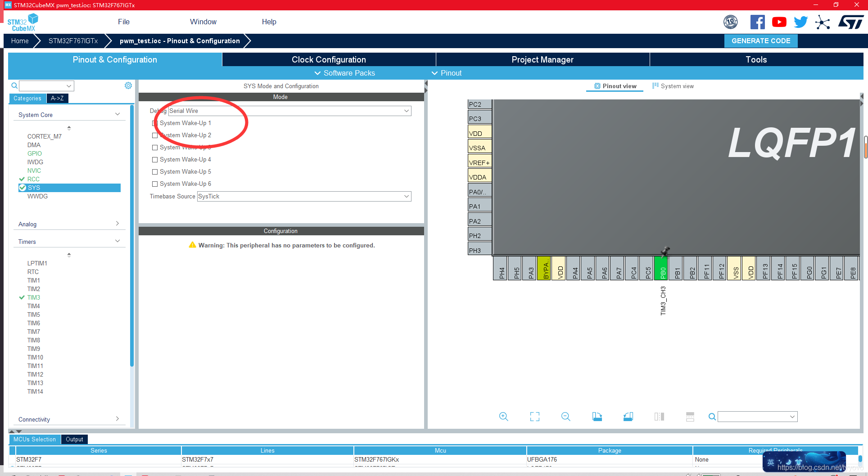Select GPIO in System Core list
This screenshot has height=476, width=868.
click(34, 153)
